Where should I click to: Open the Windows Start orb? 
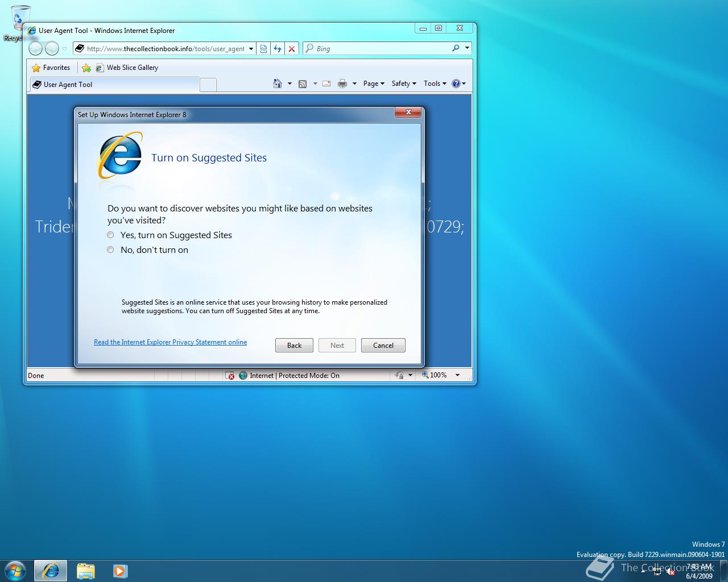[15, 570]
